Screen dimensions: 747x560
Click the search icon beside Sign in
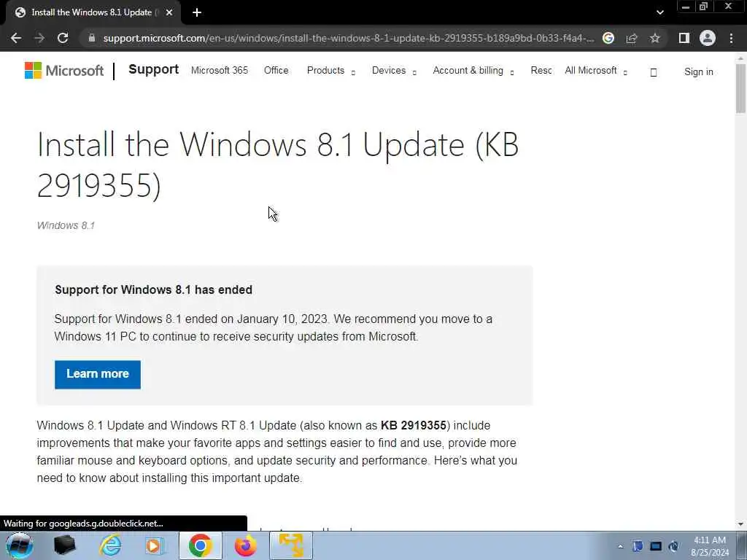click(654, 72)
